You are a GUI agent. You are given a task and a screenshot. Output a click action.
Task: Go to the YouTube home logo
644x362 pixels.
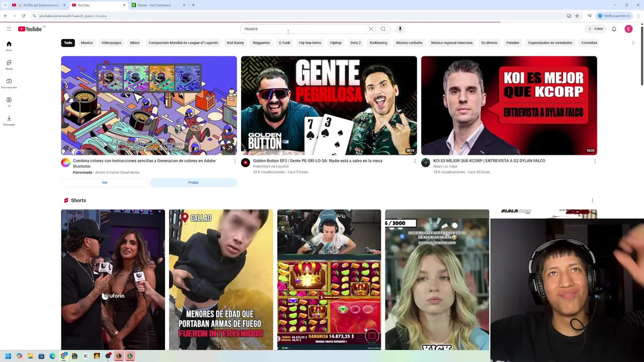[30, 29]
